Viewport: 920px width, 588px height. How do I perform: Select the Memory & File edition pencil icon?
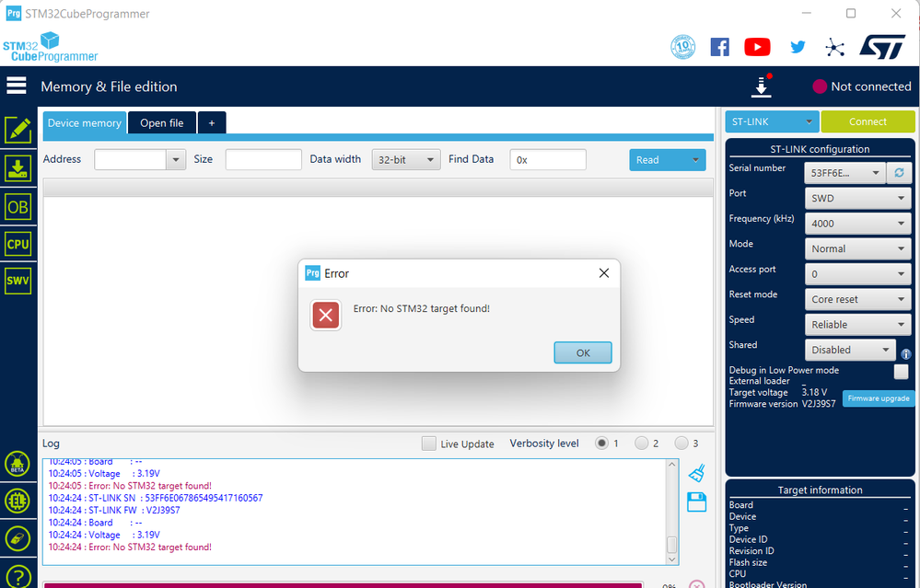tap(18, 130)
